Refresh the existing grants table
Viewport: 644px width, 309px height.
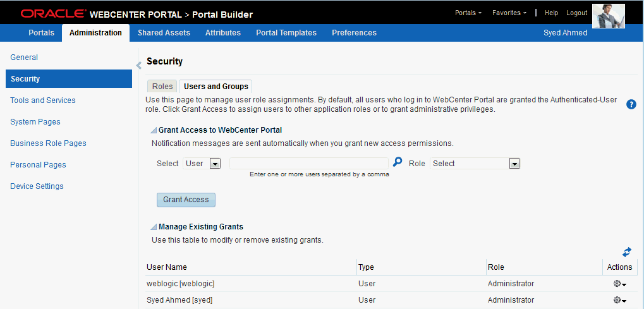tap(627, 252)
